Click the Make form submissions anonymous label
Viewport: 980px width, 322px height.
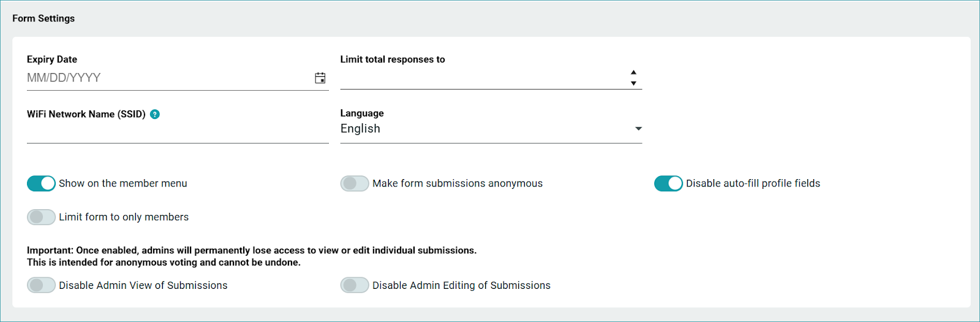(x=458, y=183)
